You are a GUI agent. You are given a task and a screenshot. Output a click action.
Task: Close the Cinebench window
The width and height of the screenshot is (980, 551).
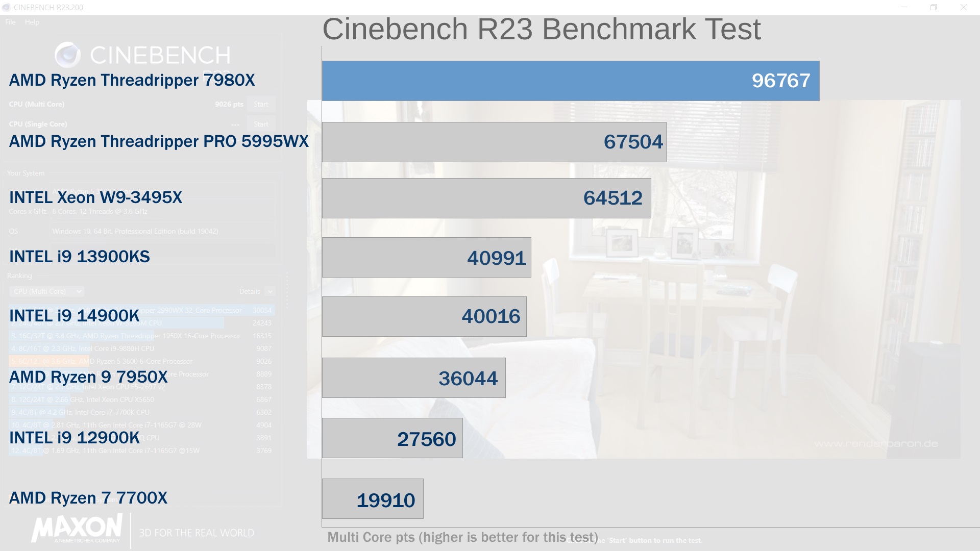pyautogui.click(x=964, y=7)
